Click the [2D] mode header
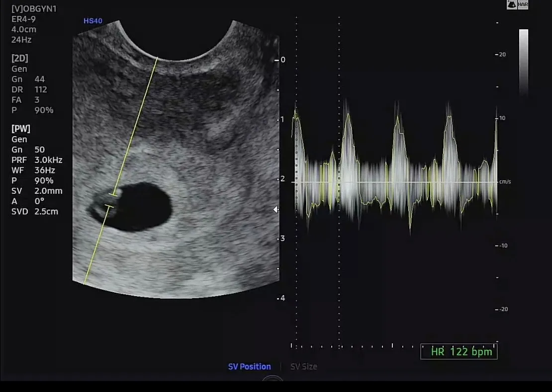 tap(20, 58)
